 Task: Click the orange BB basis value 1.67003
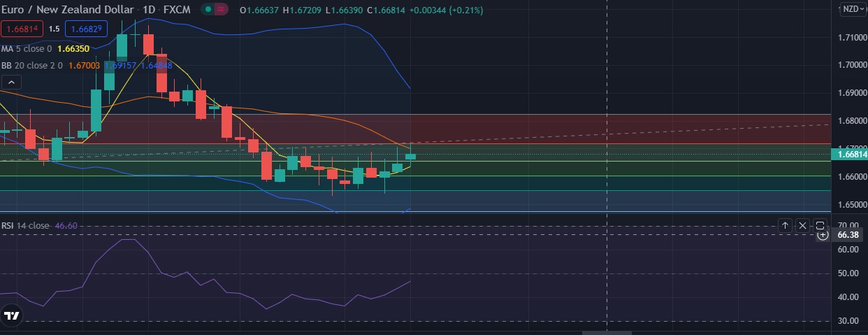84,65
